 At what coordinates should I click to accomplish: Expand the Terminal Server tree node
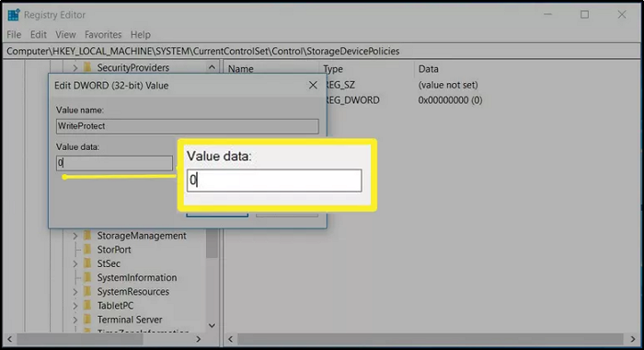coord(75,320)
